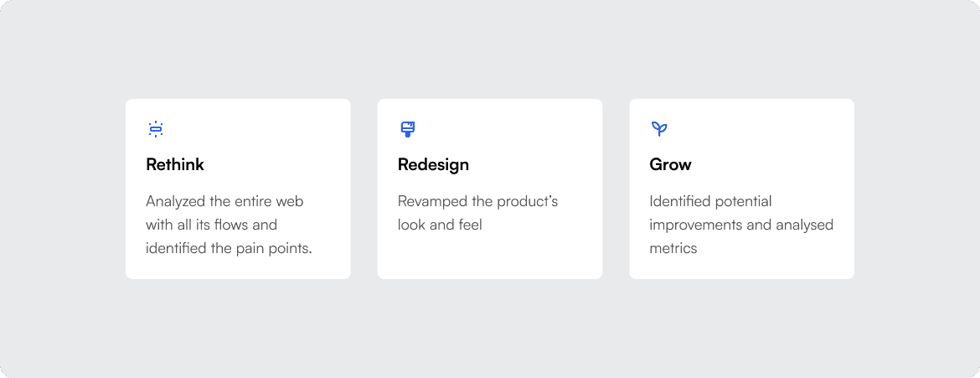Click the Redesign card's paint brush icon
This screenshot has height=378, width=980.
[408, 130]
